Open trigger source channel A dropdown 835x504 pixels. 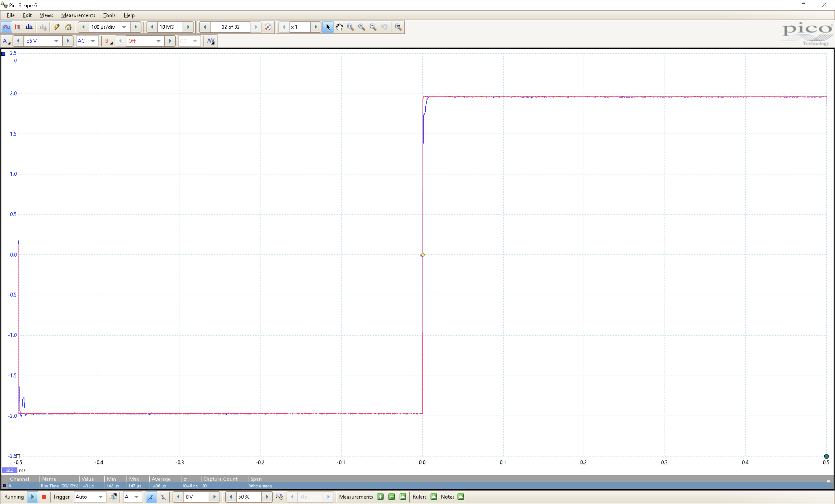coord(132,497)
